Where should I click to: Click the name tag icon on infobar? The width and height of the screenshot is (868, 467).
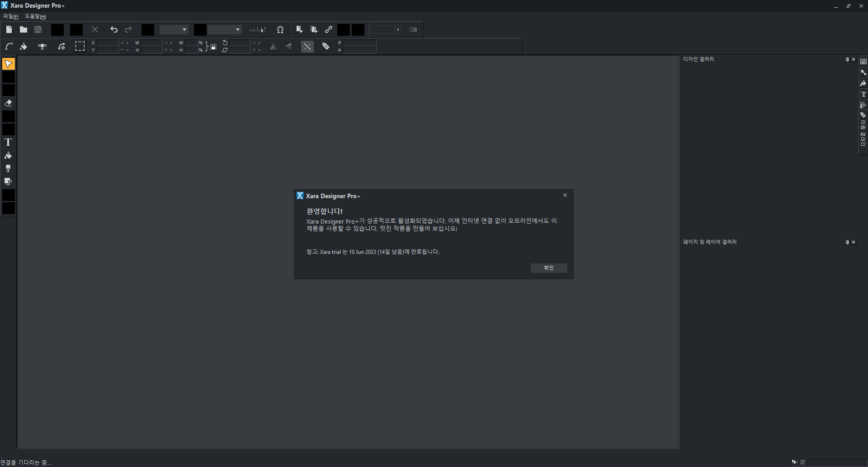pos(326,46)
